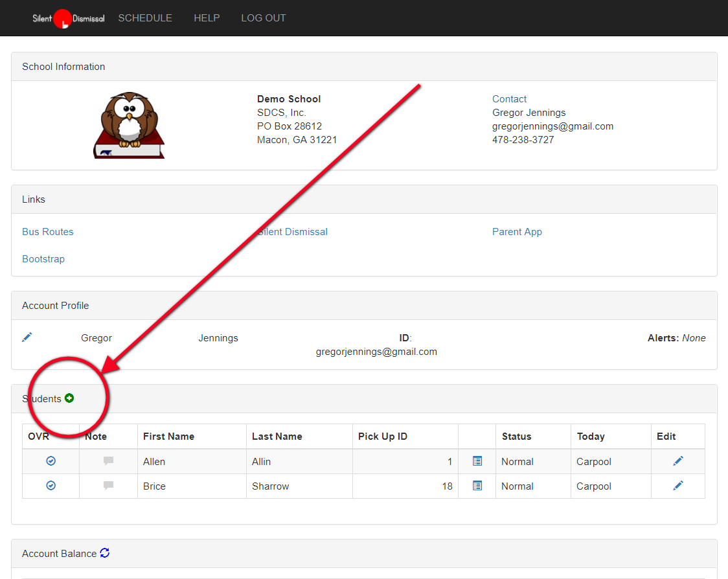Toggle the OVR check for Brice
Viewport: 728px width, 579px height.
(51, 486)
